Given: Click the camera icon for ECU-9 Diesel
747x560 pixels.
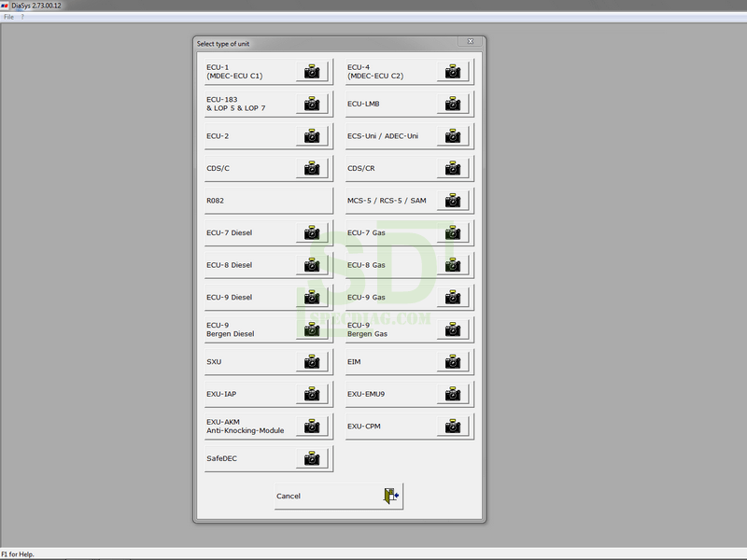Looking at the screenshot, I should (x=312, y=297).
